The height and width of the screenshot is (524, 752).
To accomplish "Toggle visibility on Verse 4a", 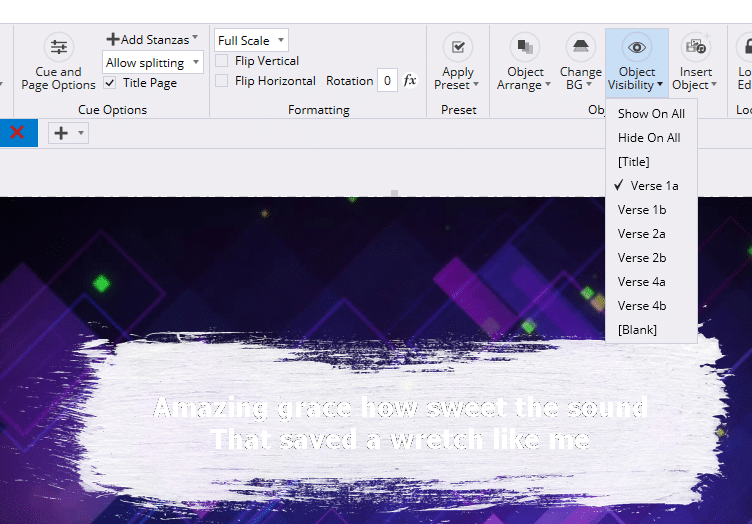I will (x=651, y=281).
